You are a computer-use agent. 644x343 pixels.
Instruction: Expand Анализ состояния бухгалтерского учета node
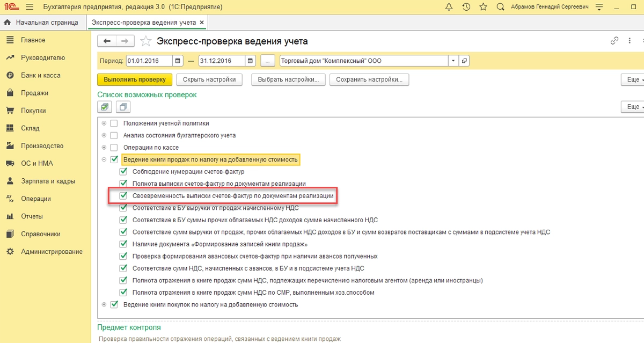coord(104,135)
